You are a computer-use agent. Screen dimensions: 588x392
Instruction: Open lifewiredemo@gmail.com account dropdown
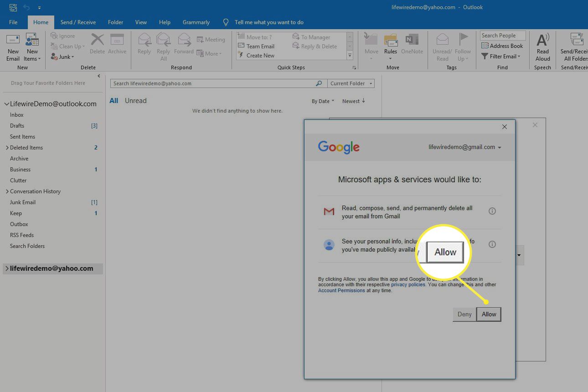(x=465, y=147)
